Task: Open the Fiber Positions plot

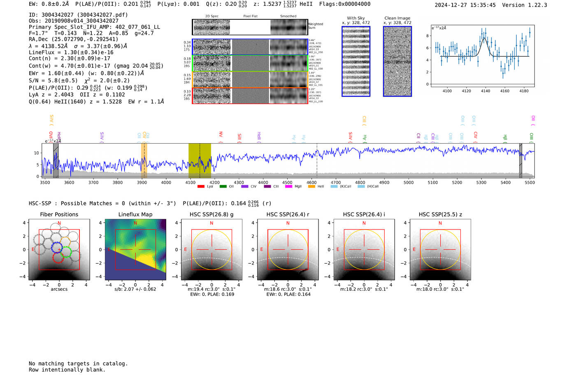Action: (59, 250)
